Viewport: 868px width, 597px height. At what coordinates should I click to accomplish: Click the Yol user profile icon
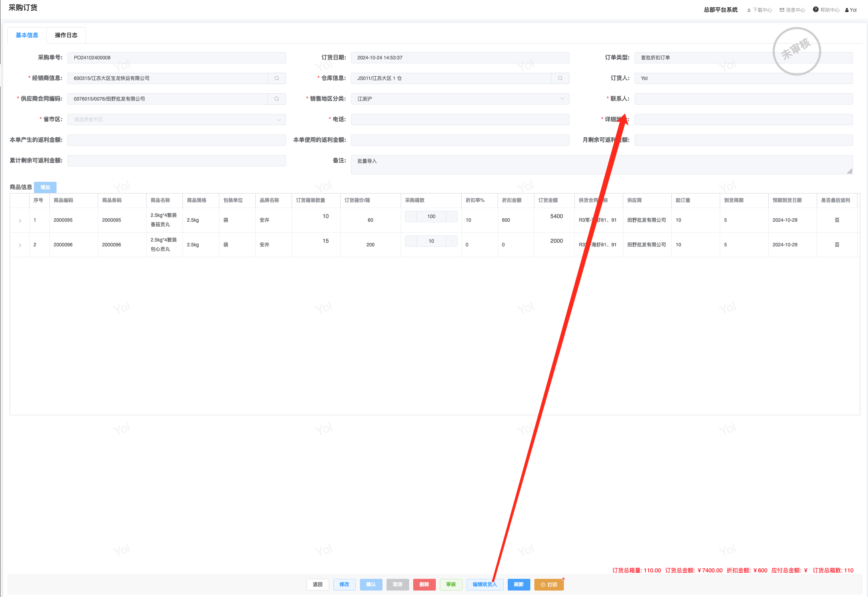[x=847, y=10]
